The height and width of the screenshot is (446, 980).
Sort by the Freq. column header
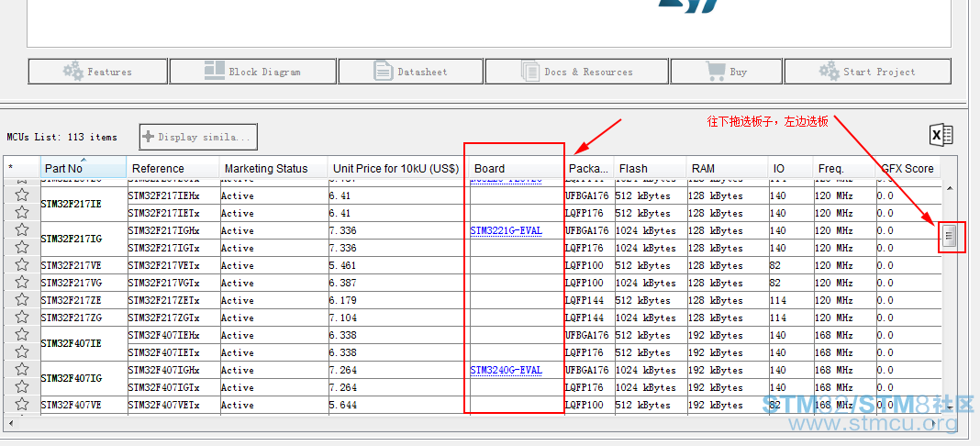844,168
